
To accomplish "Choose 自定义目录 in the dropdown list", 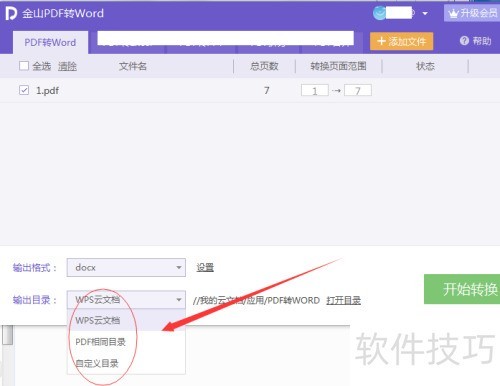I will [x=126, y=363].
